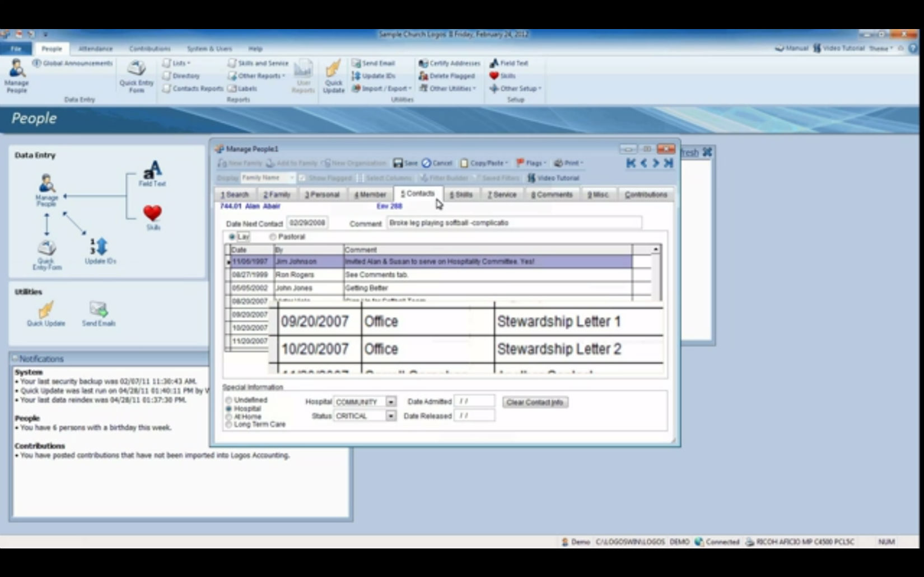Select the Pastoral contact radio button
Screen dimensions: 924x577
[x=273, y=237]
